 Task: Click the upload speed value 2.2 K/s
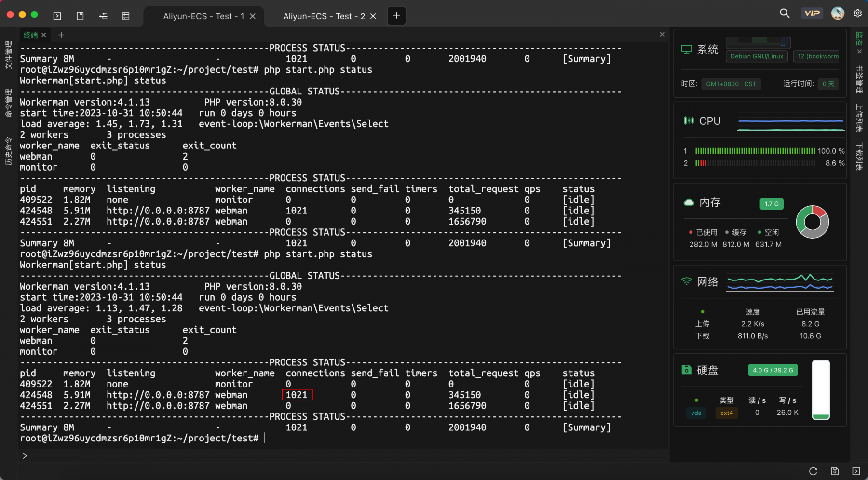tap(753, 324)
